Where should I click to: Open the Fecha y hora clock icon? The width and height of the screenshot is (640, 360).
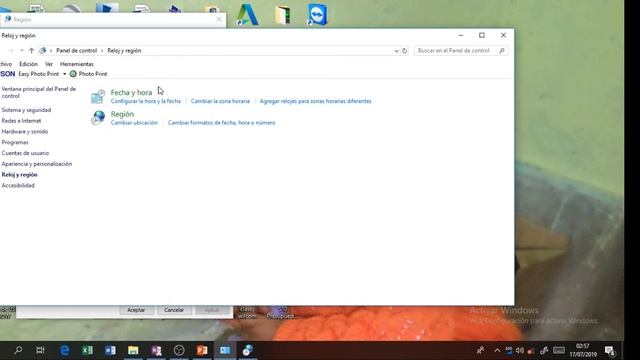[98, 97]
